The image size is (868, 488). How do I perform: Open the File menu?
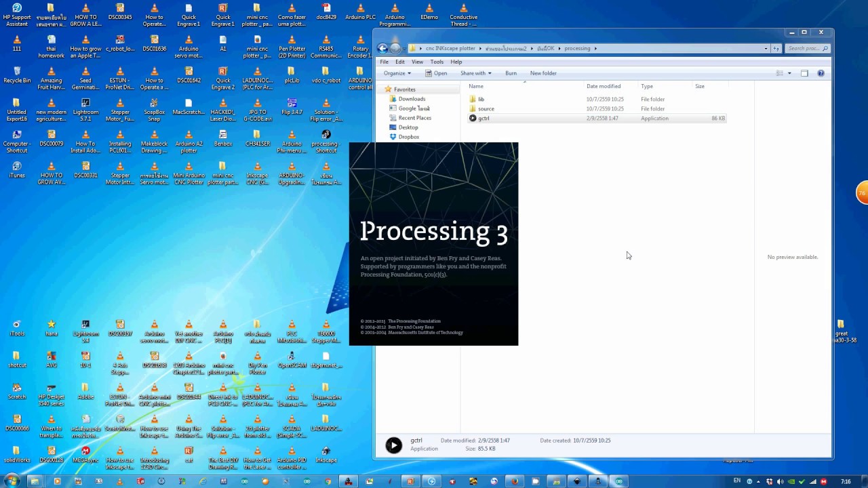point(384,62)
